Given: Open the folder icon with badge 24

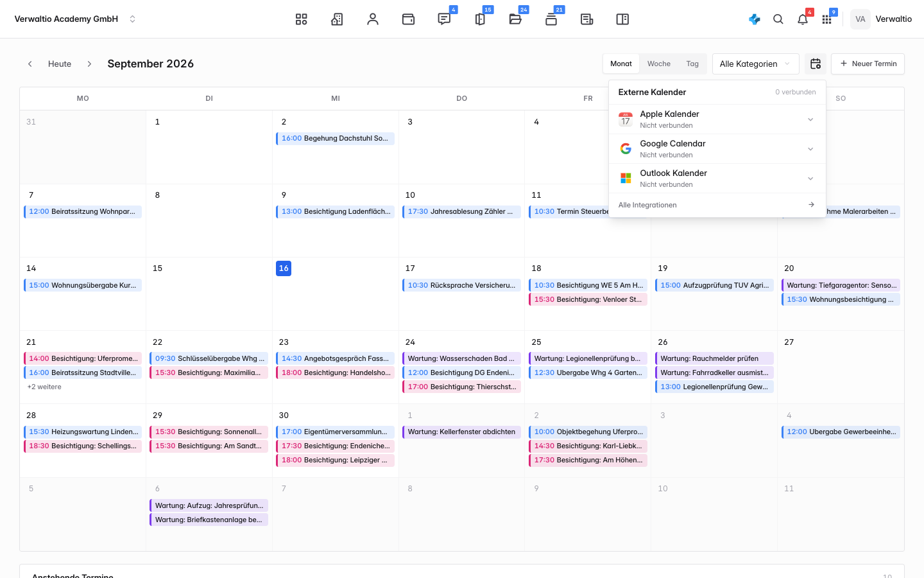Looking at the screenshot, I should click(x=515, y=19).
